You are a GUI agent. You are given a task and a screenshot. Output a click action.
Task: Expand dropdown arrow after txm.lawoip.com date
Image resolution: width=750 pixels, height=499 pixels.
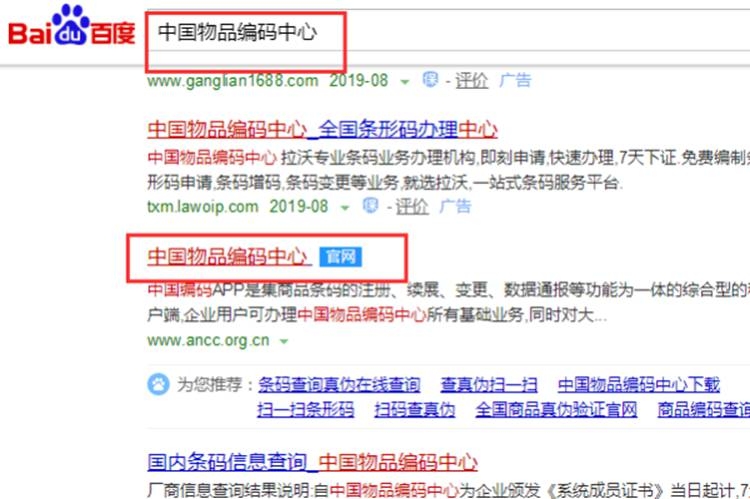click(345, 208)
